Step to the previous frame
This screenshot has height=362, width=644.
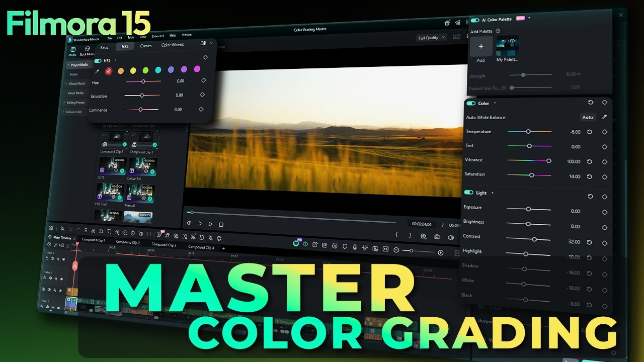pos(189,223)
